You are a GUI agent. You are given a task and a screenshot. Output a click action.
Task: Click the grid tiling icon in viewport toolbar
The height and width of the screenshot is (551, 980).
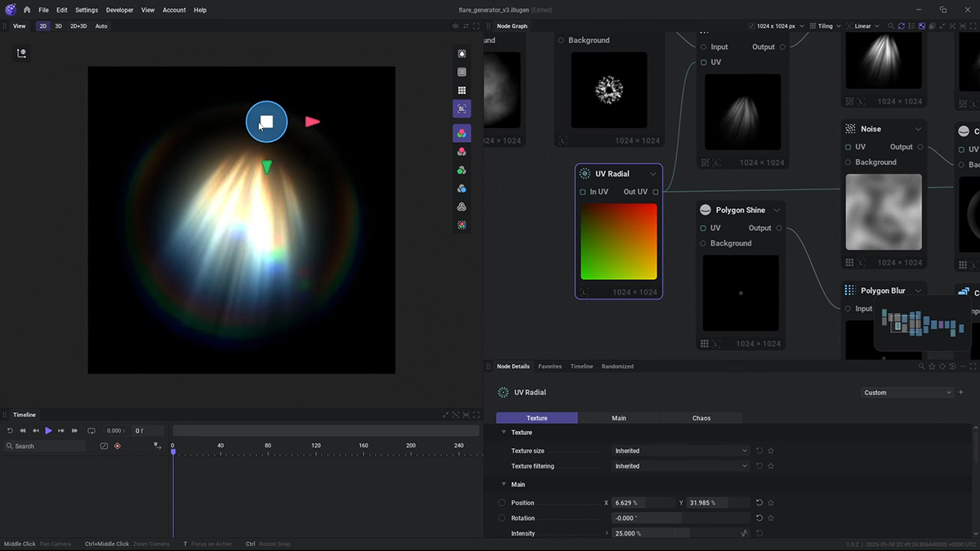point(461,91)
